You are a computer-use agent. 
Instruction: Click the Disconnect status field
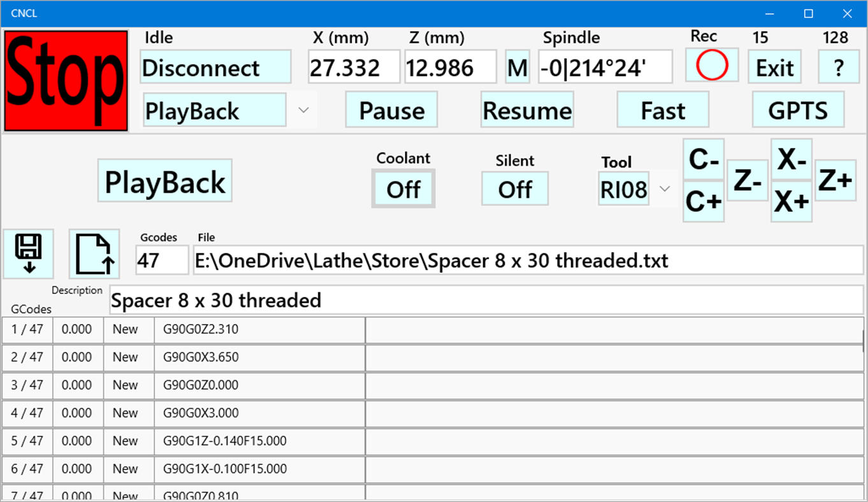point(215,66)
